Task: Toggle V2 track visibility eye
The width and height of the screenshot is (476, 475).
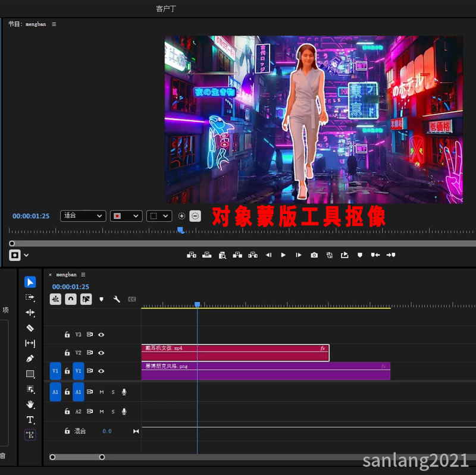Action: (101, 353)
